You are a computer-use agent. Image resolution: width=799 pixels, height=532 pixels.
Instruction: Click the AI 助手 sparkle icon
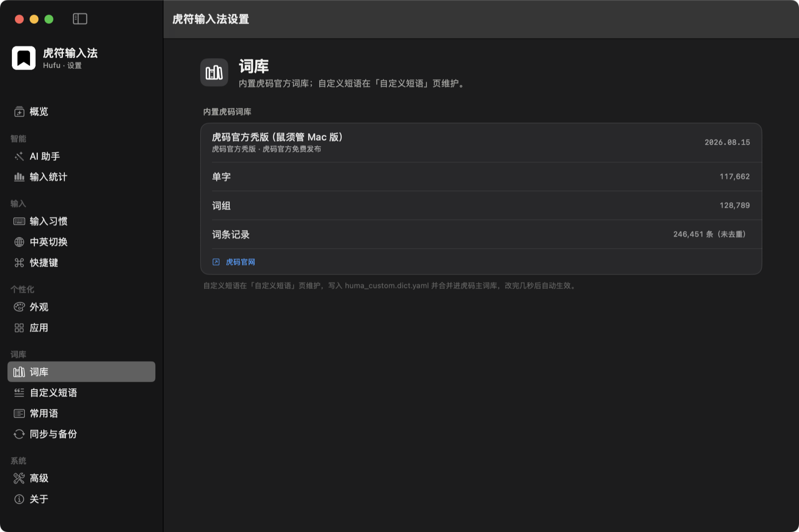(19, 157)
